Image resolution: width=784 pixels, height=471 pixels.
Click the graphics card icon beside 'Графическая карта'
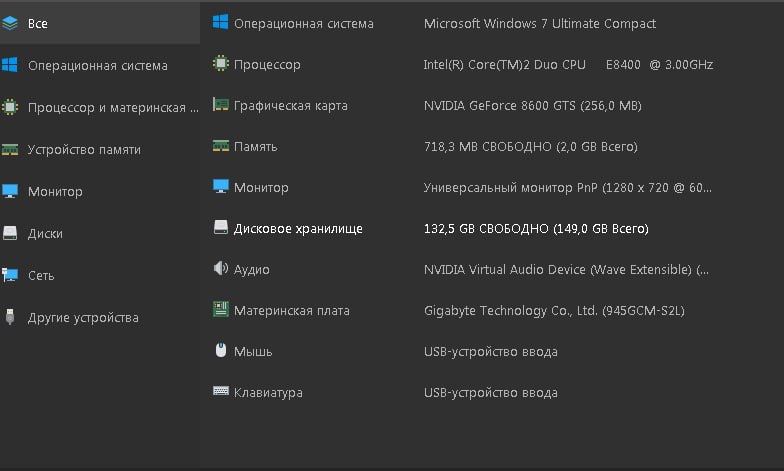220,104
